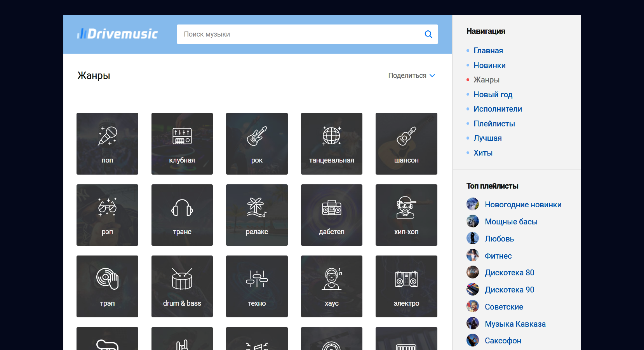Image resolution: width=644 pixels, height=350 pixels.
Task: Open the Дискотека 80 playlist link
Action: point(510,273)
